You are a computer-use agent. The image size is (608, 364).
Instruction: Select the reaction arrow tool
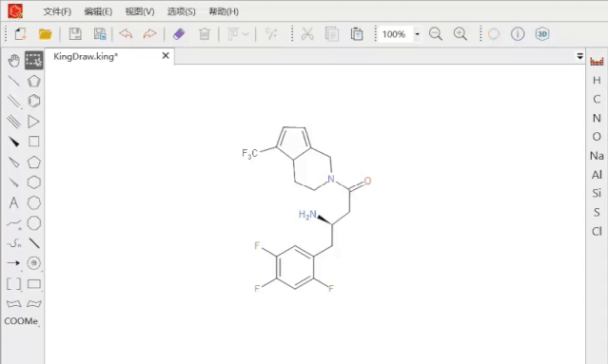tap(13, 263)
